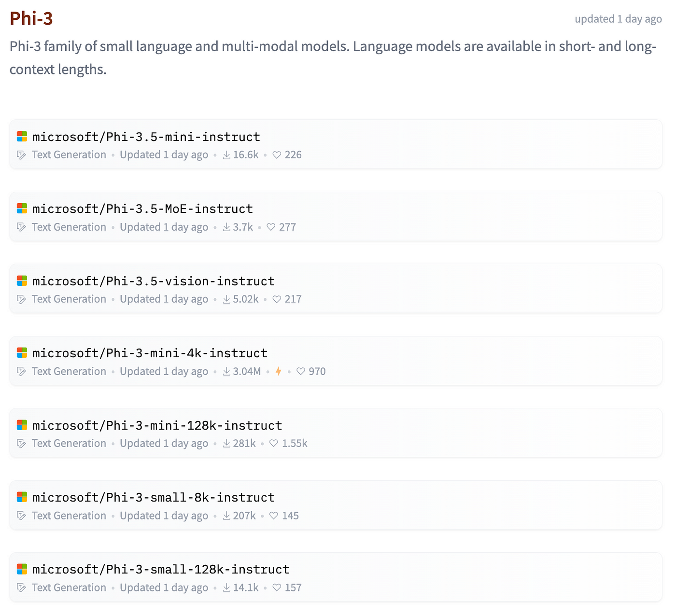Click the heart icon showing 970 likes

[x=301, y=371]
